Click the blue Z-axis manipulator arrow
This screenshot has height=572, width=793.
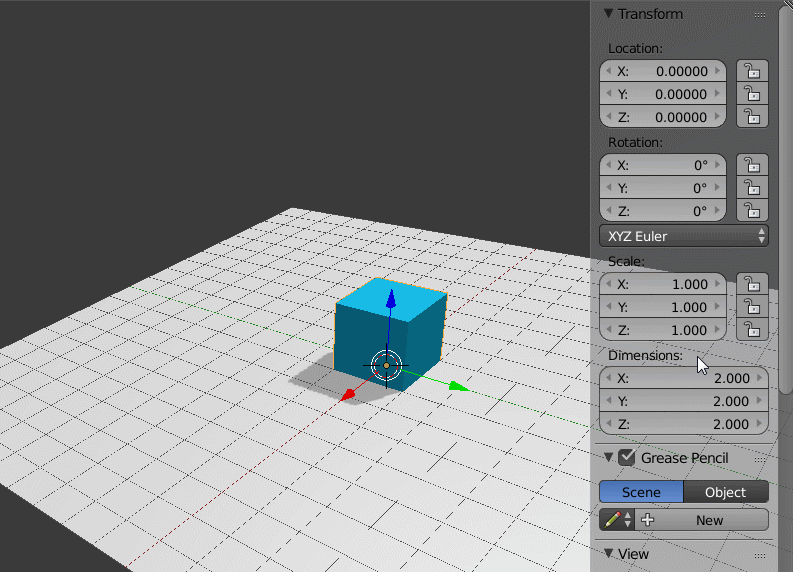pyautogui.click(x=391, y=299)
